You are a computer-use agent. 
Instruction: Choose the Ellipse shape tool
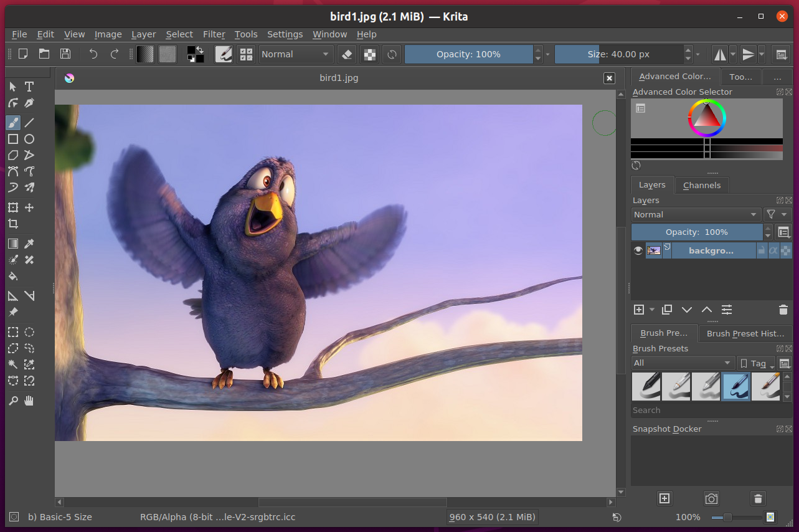point(29,139)
